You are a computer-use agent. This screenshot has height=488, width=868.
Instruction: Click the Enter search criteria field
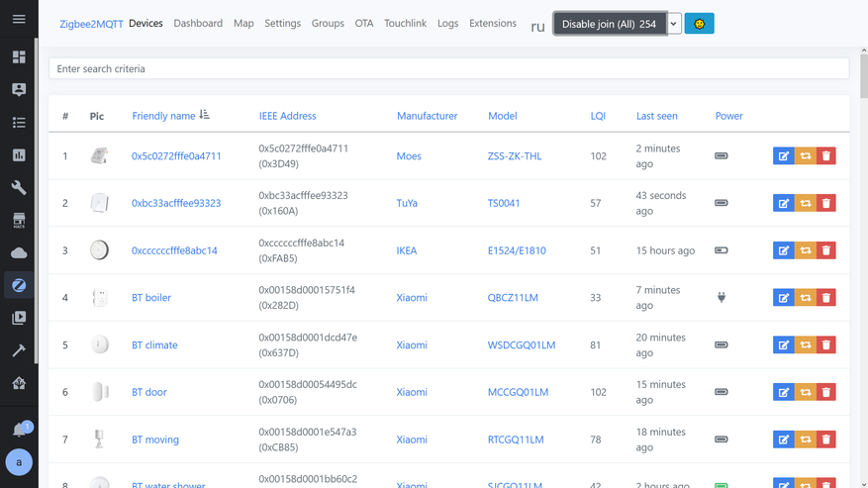(x=448, y=69)
